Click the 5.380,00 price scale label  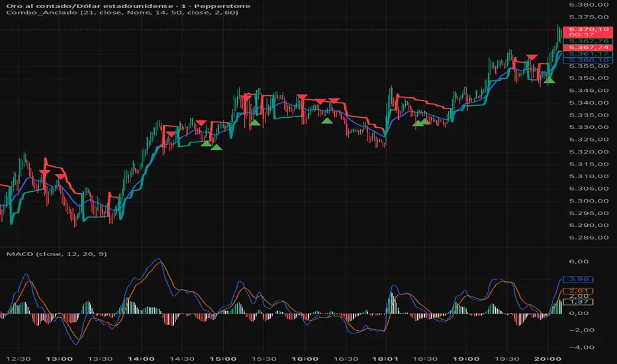point(589,5)
